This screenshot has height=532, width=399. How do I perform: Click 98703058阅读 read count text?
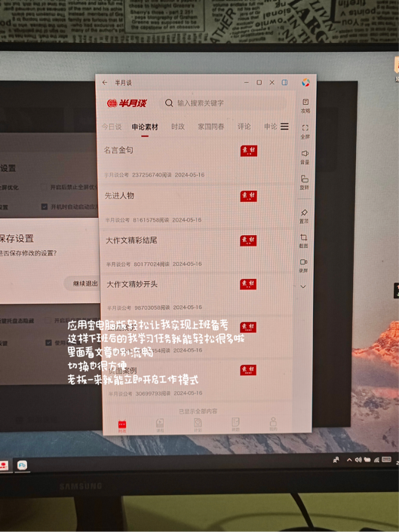point(152,307)
